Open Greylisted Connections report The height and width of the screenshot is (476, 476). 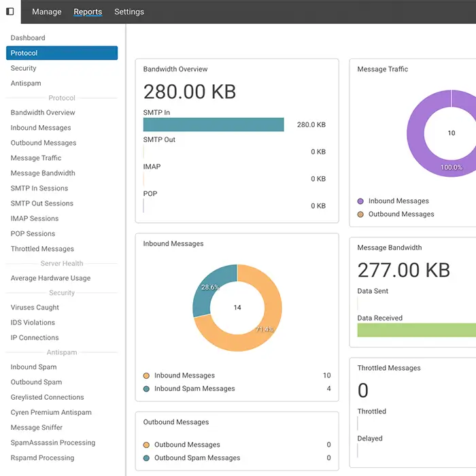point(47,397)
